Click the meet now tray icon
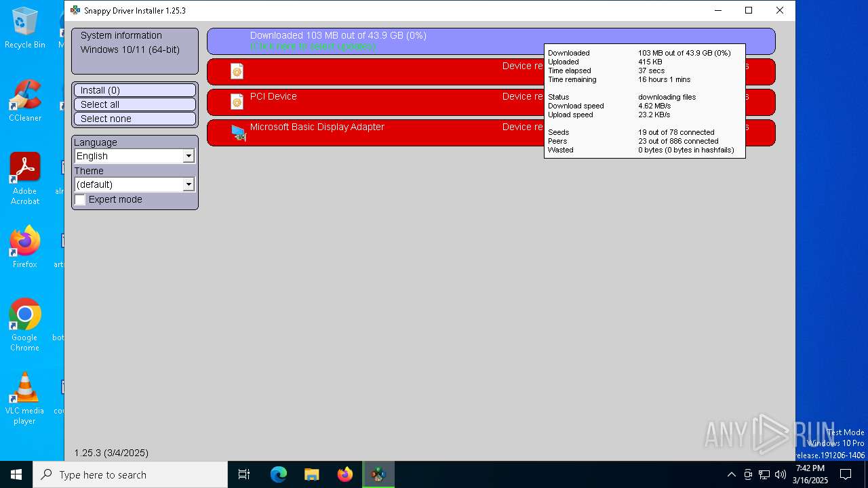 pyautogui.click(x=748, y=474)
